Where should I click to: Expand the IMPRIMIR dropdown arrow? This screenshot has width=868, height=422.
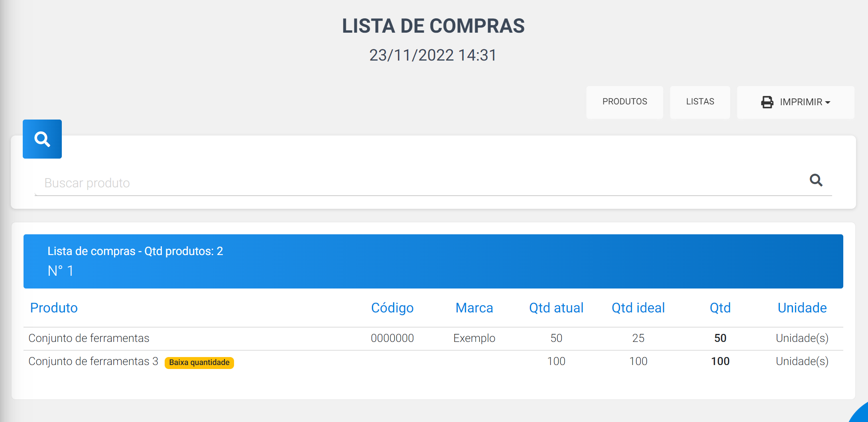828,102
